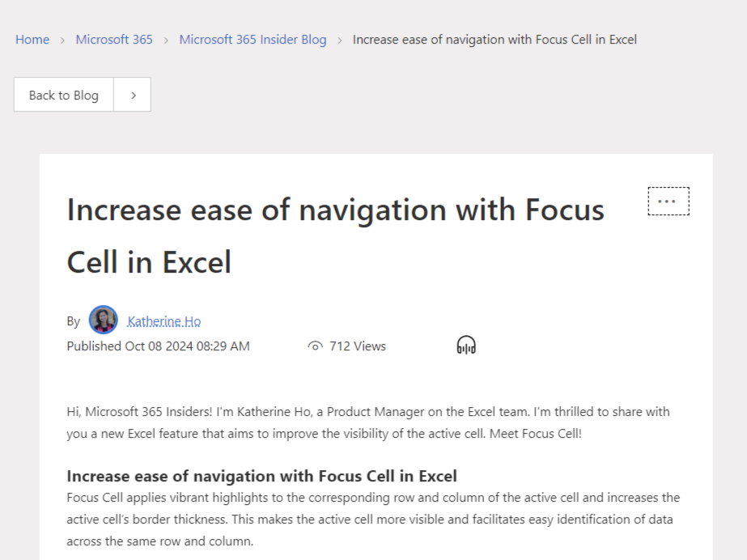The width and height of the screenshot is (747, 560).
Task: Expand the chevron after Microsoft 365 Insider Blog
Action: point(341,39)
